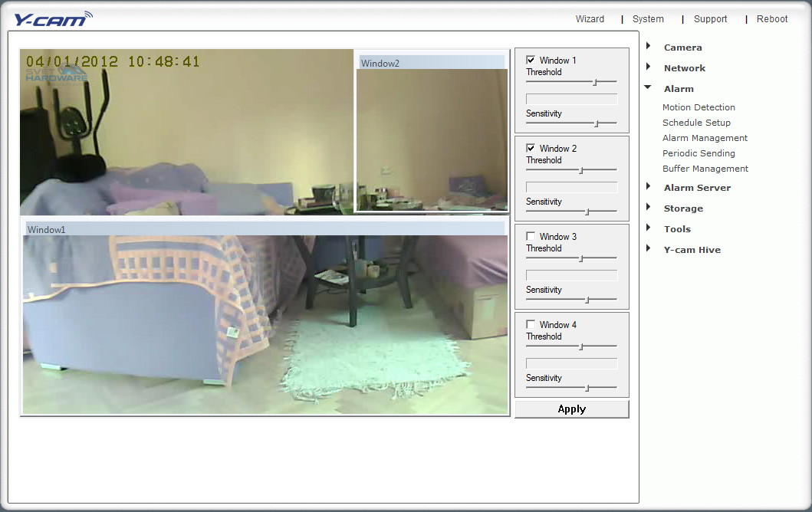Expand the Tools section arrow
Image resolution: width=812 pixels, height=512 pixels.
pos(649,228)
